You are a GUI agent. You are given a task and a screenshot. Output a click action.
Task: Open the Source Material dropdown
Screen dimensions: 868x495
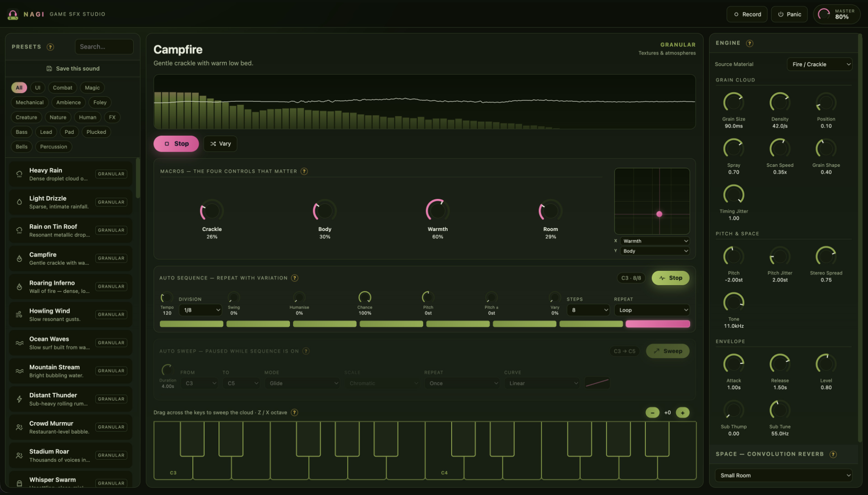819,64
